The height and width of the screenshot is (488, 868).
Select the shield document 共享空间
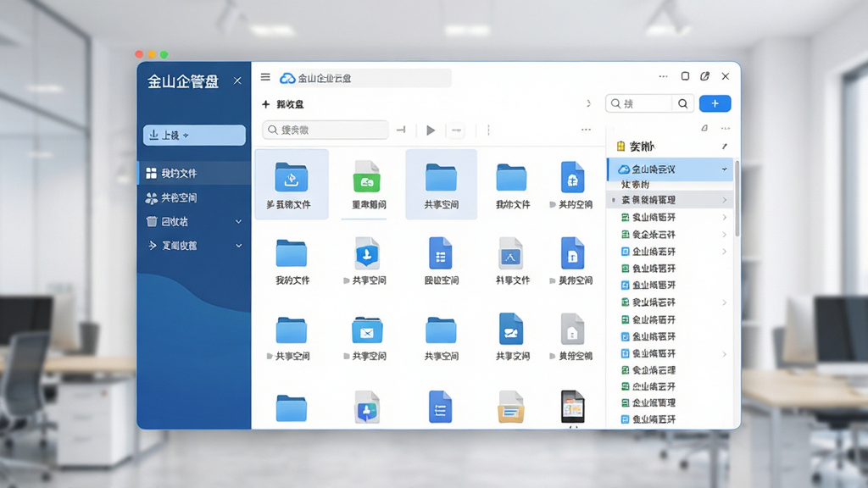tap(366, 260)
